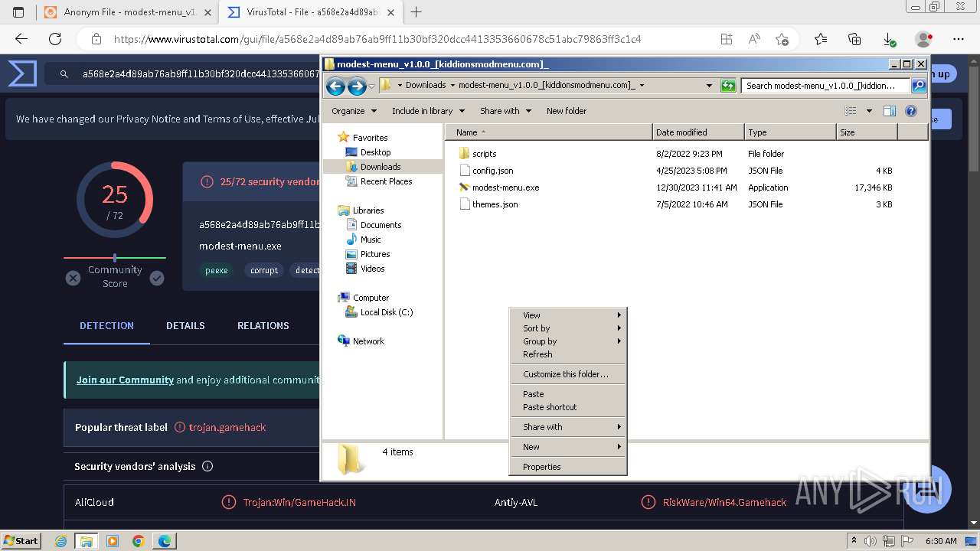The image size is (980, 551).
Task: Switch to the DETAILS tab
Action: coord(185,326)
